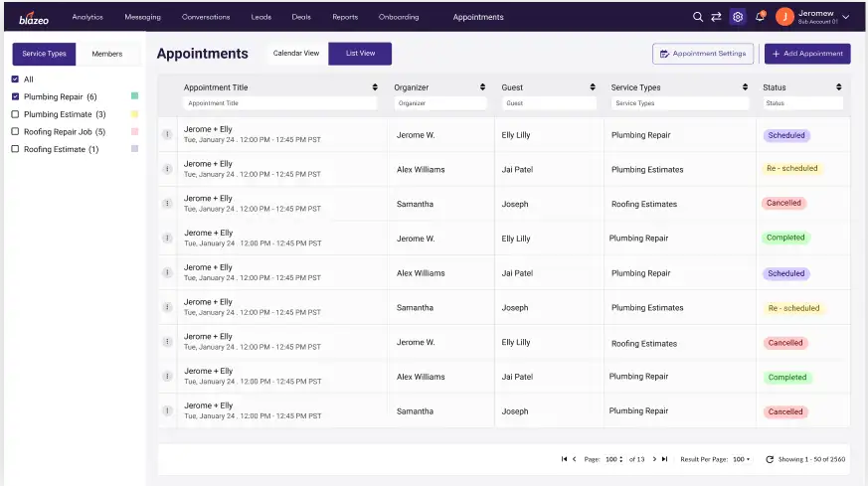
Task: Focus the Appointment Title filter field
Action: coord(279,103)
